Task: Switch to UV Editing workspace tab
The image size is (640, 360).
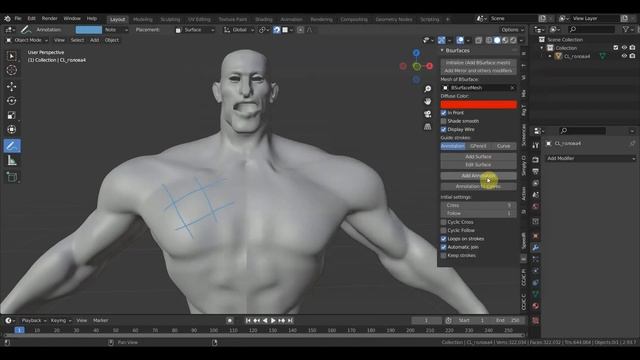Action: pyautogui.click(x=199, y=19)
